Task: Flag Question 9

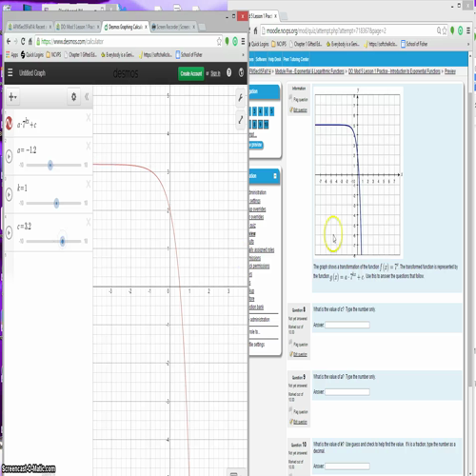Action: 298,411
